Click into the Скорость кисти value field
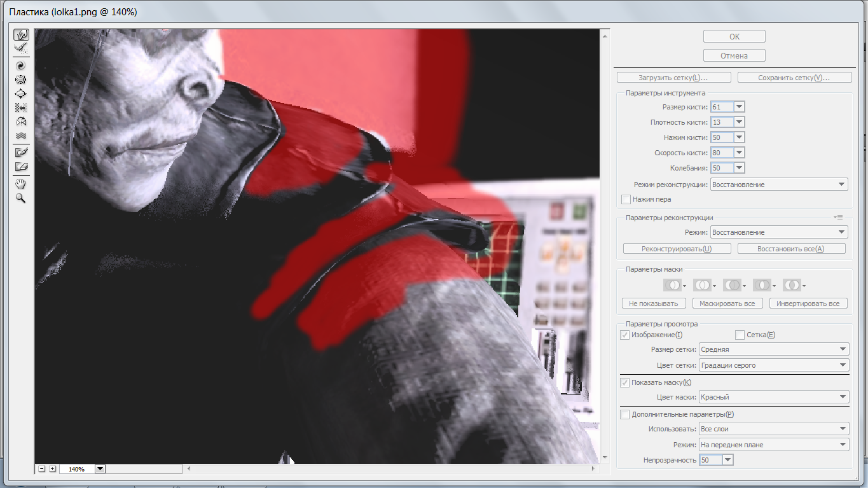Screen dimensions: 868x488 (722, 153)
